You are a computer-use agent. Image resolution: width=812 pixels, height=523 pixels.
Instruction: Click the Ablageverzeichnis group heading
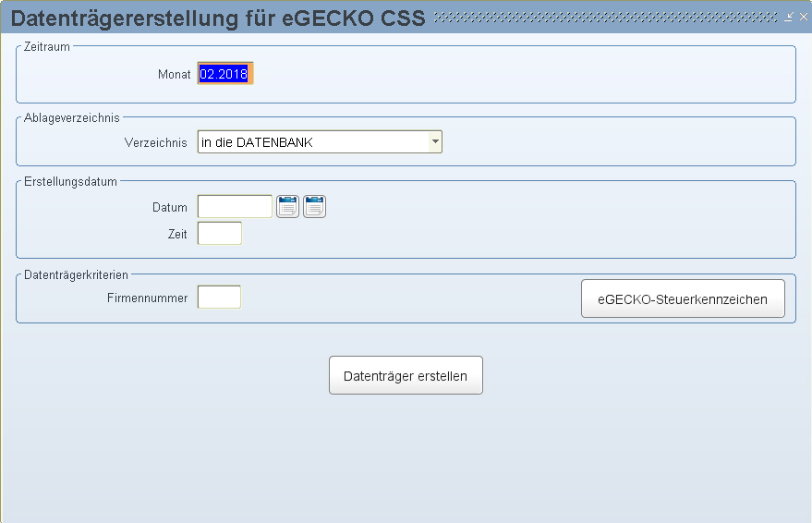pyautogui.click(x=71, y=118)
